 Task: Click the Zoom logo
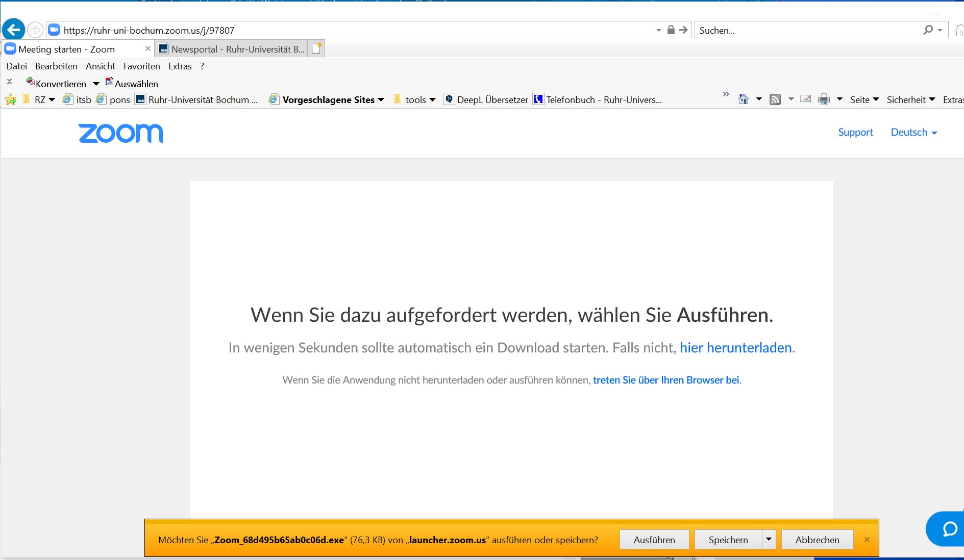point(121,133)
